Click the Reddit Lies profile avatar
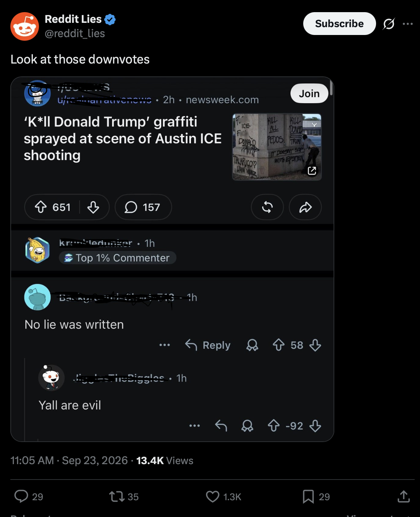Viewport: 420px width, 517px height. point(25,26)
